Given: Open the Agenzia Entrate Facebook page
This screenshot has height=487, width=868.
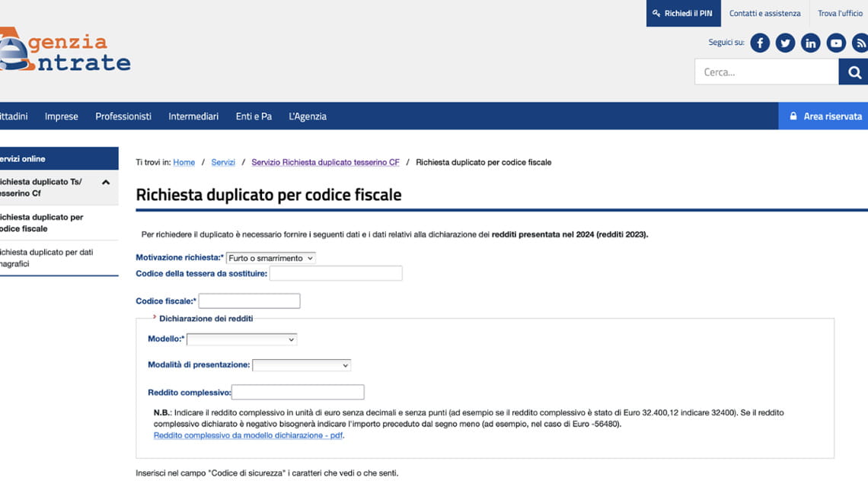Looking at the screenshot, I should [759, 43].
